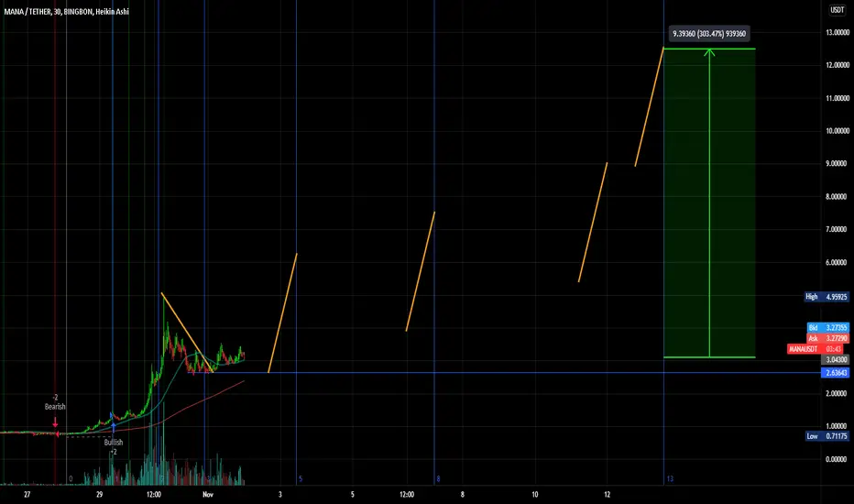This screenshot has height=504, width=854.
Task: Click the Bearish signal label
Action: 55,407
